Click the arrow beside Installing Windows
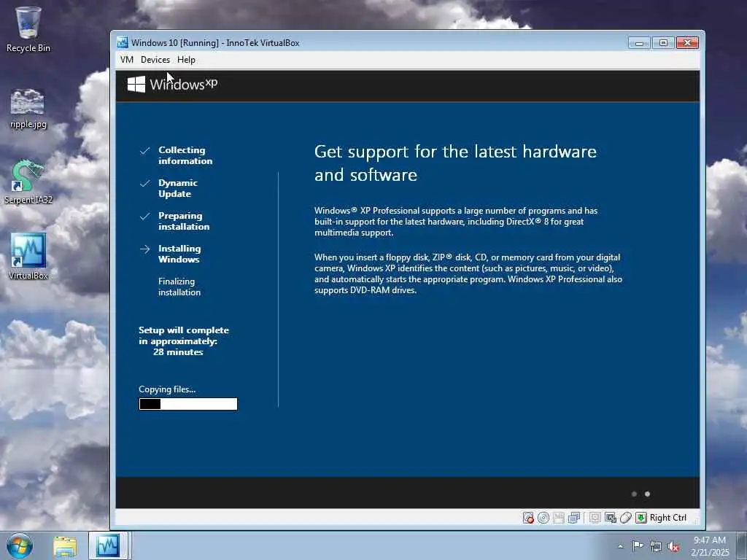 145,249
